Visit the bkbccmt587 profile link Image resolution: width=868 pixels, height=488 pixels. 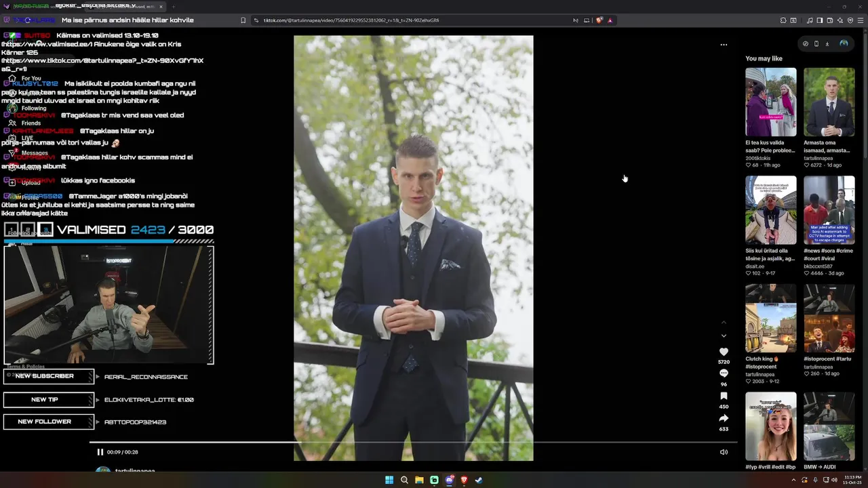[x=818, y=266]
